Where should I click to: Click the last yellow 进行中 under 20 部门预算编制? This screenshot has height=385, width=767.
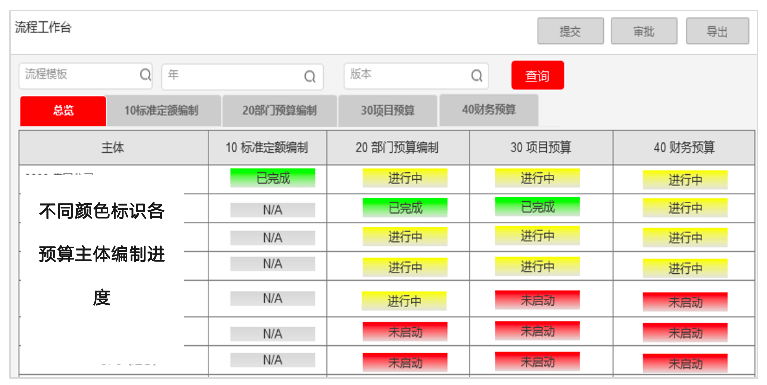404,301
